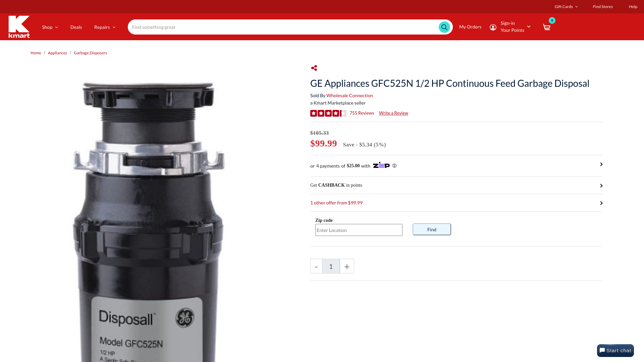644x362 pixels.
Task: Click the a Kmart Marketplace seller text
Action: [x=338, y=103]
